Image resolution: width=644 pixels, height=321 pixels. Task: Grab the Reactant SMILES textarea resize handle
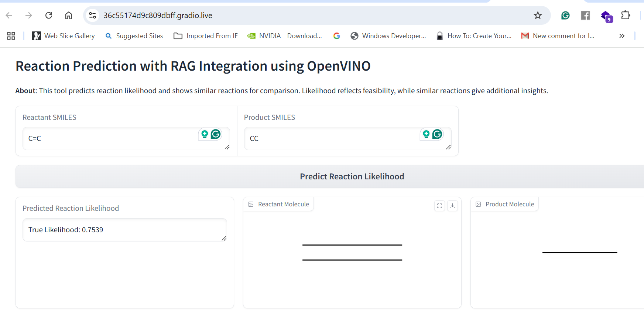click(227, 147)
